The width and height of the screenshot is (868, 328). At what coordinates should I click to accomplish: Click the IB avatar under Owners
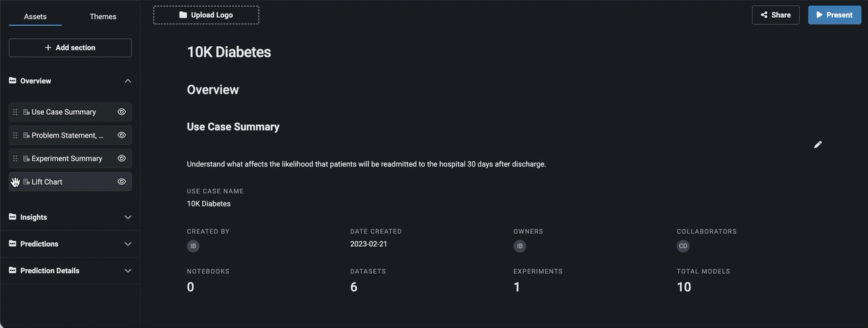[520, 246]
